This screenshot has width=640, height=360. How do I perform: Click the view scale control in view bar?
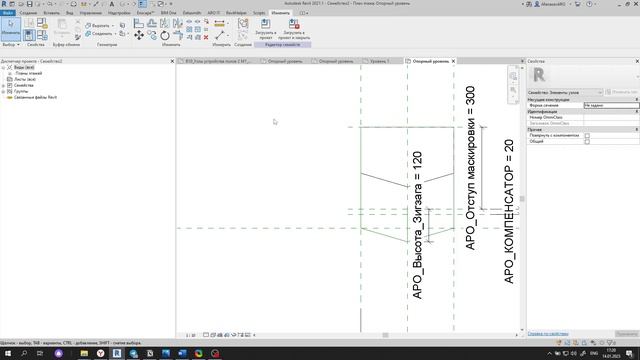pyautogui.click(x=190, y=335)
